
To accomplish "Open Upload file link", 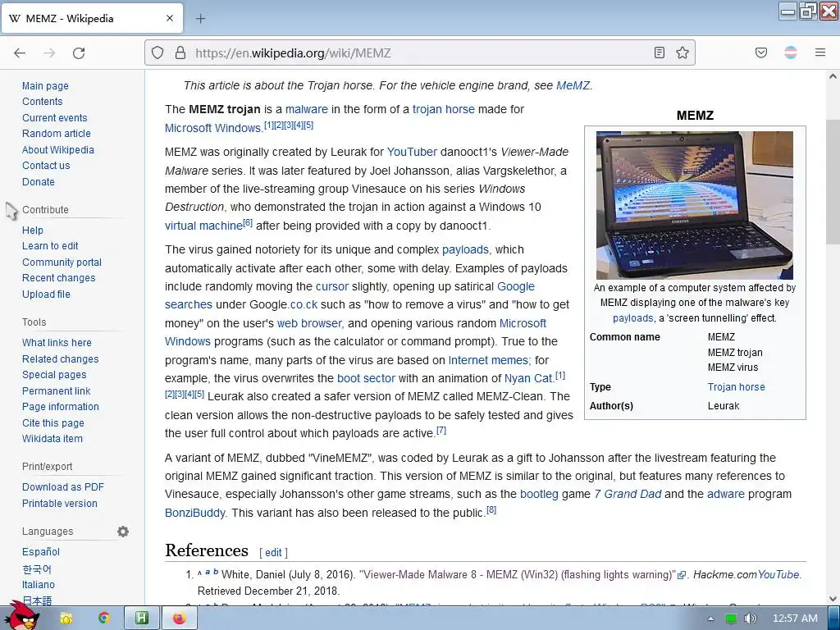I will 46,294.
